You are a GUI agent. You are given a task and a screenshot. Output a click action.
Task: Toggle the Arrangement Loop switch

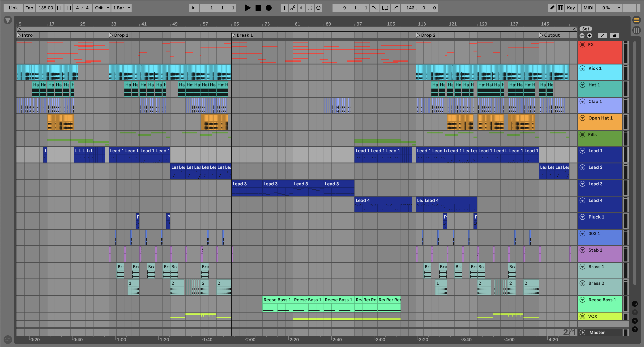385,8
